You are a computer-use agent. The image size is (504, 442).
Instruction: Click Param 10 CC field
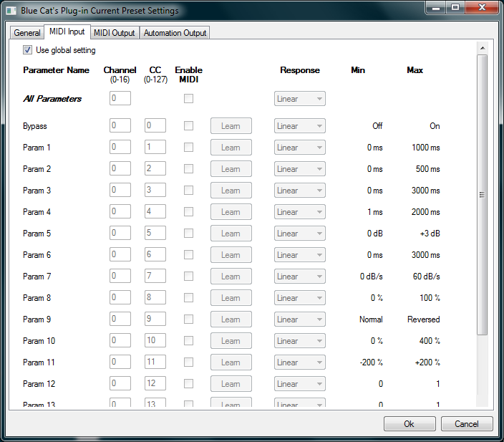pos(155,340)
